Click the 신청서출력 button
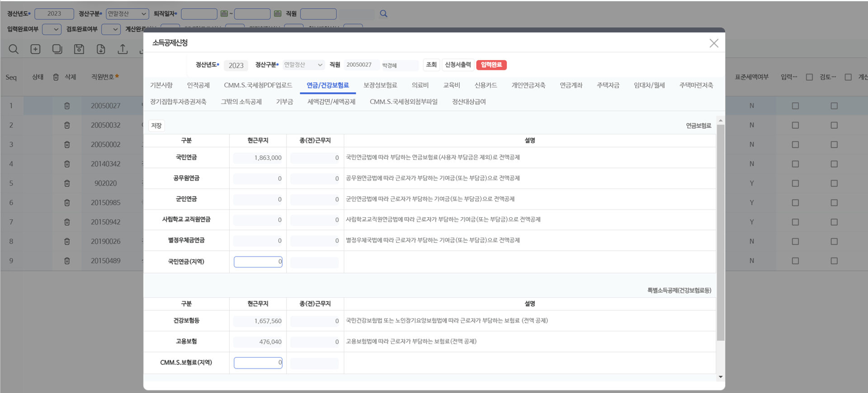Screen dimensions: 868x393 click(458, 65)
